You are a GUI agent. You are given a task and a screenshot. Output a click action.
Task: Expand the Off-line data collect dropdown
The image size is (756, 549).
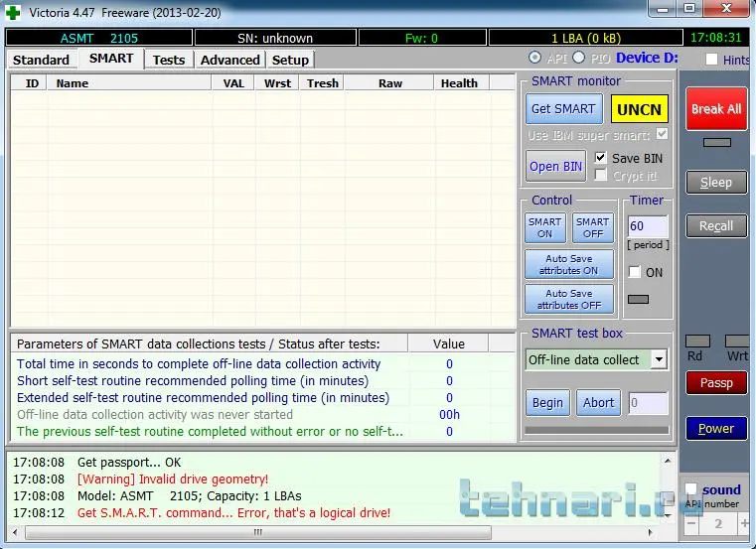point(659,359)
